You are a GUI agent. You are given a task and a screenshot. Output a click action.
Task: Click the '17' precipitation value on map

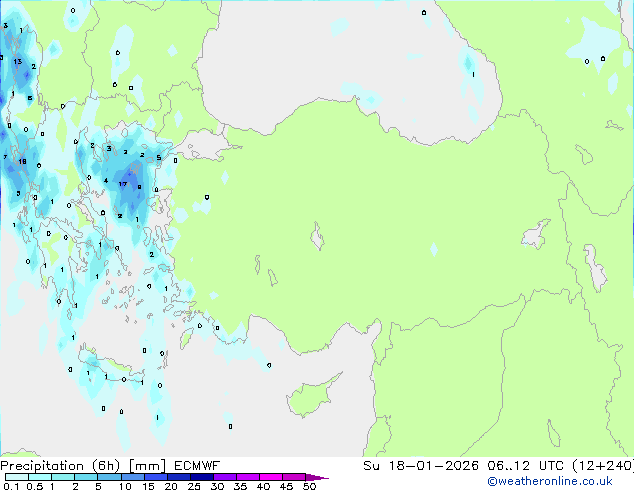(x=123, y=184)
